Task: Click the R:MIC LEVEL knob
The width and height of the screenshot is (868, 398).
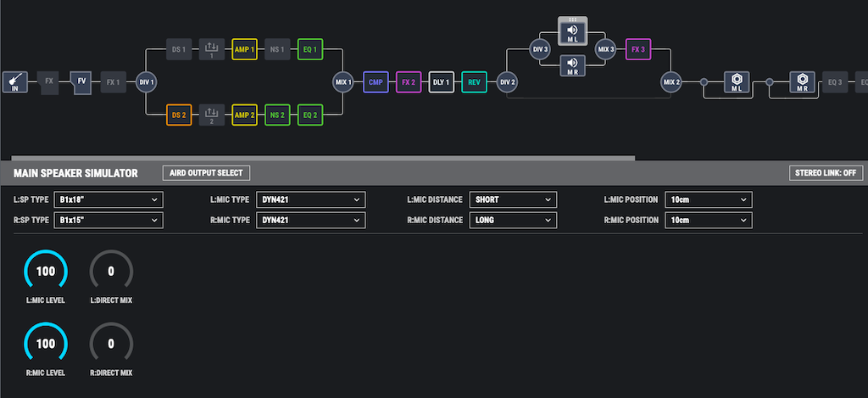Action: coord(46,344)
